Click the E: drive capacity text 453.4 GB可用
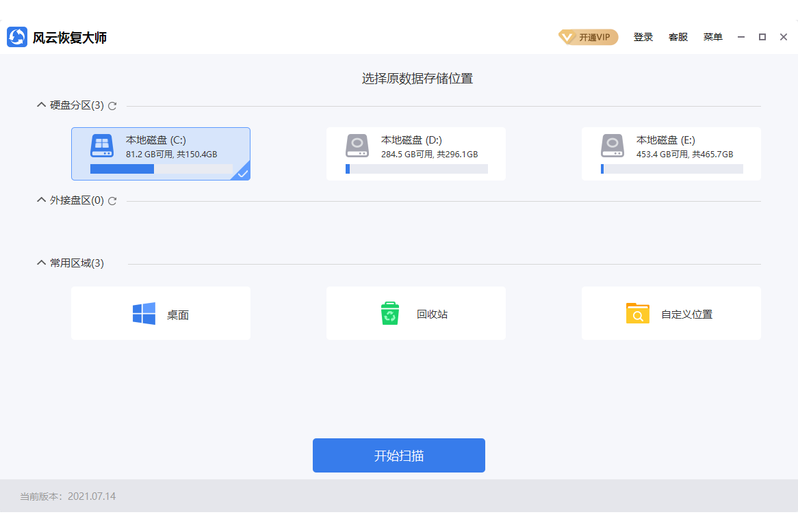Viewport: 798px width, 532px height. [662, 155]
